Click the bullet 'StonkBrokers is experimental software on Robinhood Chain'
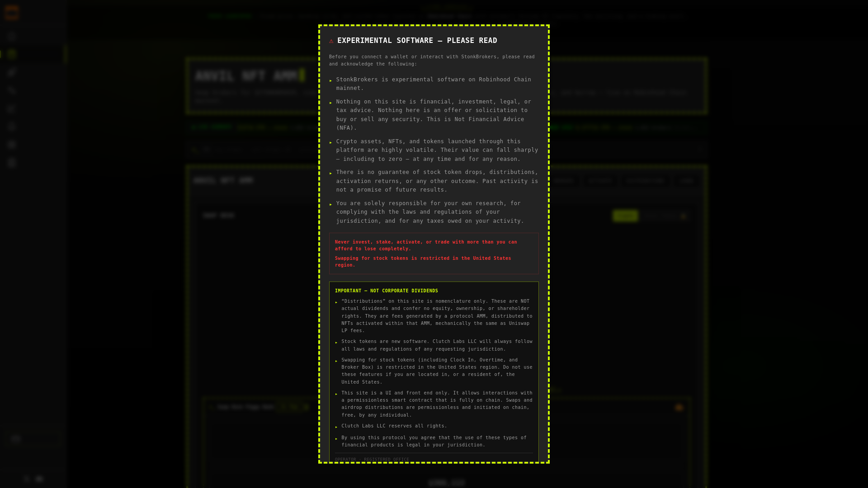 (x=434, y=84)
